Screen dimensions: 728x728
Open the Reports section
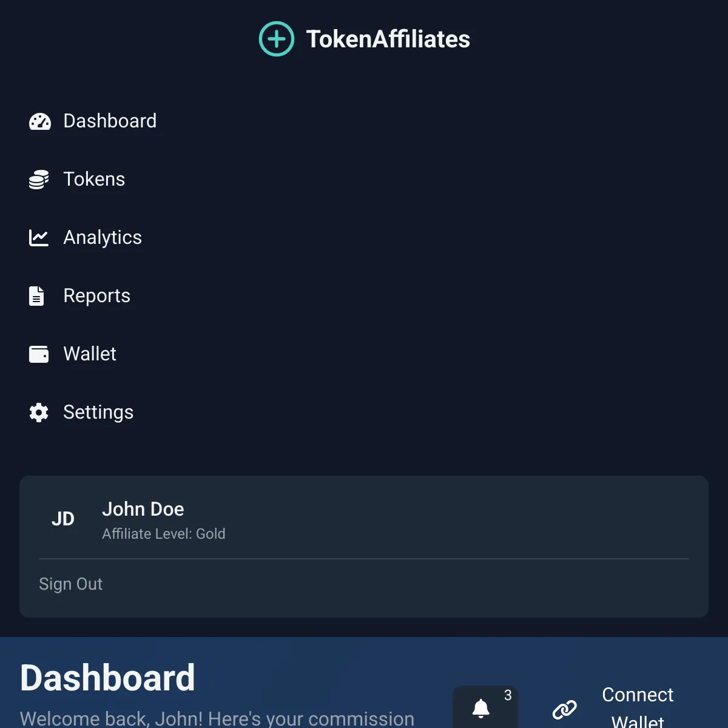97,295
